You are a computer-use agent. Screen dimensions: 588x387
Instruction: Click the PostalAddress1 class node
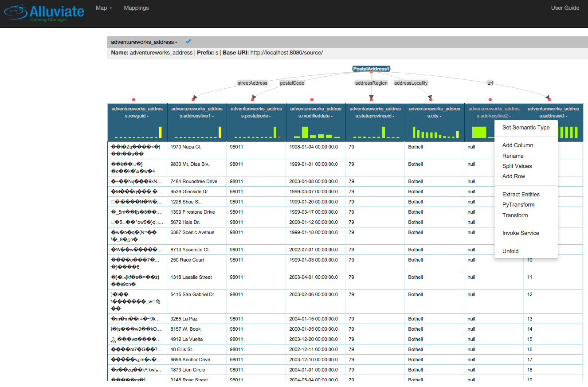click(371, 69)
